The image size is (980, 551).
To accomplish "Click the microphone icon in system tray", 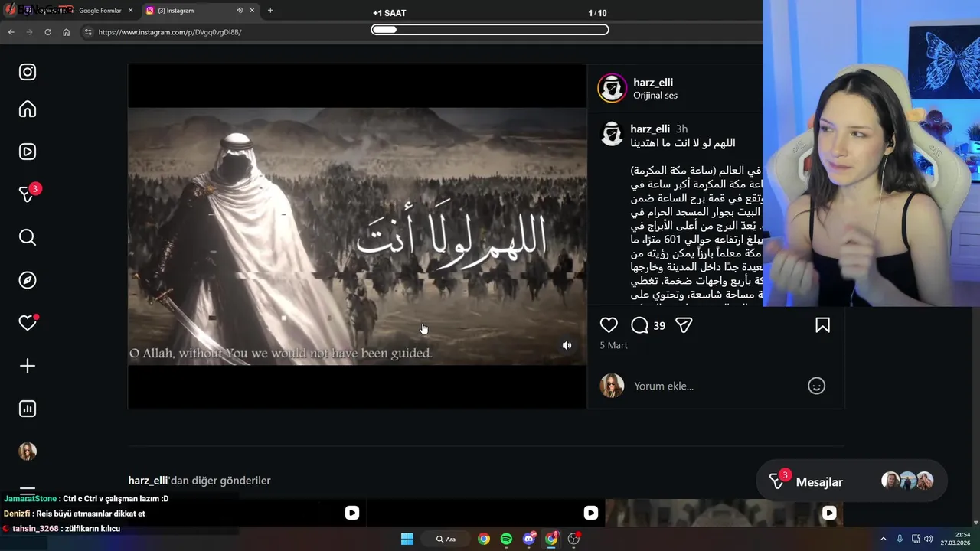I will 900,539.
